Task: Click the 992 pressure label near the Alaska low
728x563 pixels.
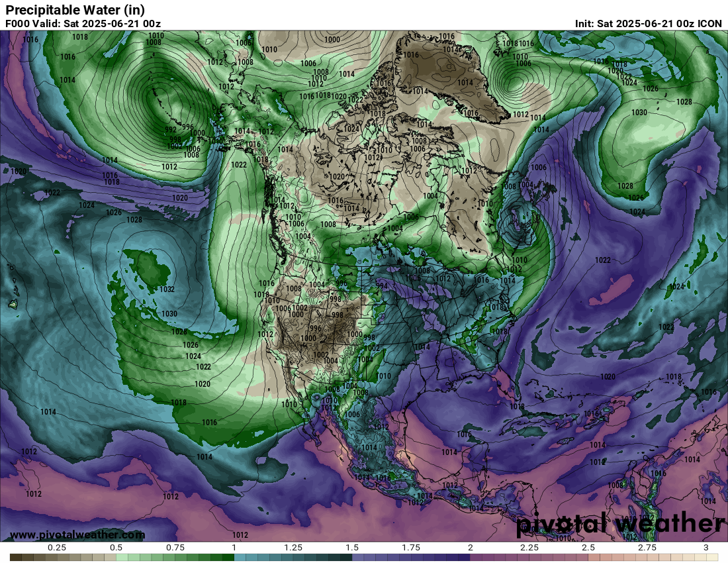Action: [170, 130]
